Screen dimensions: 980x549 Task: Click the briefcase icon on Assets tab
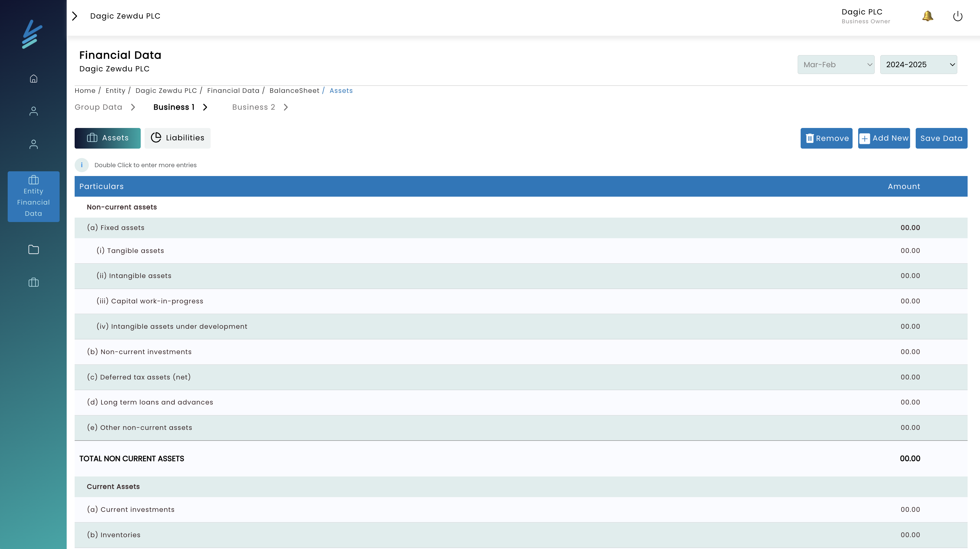point(92,138)
